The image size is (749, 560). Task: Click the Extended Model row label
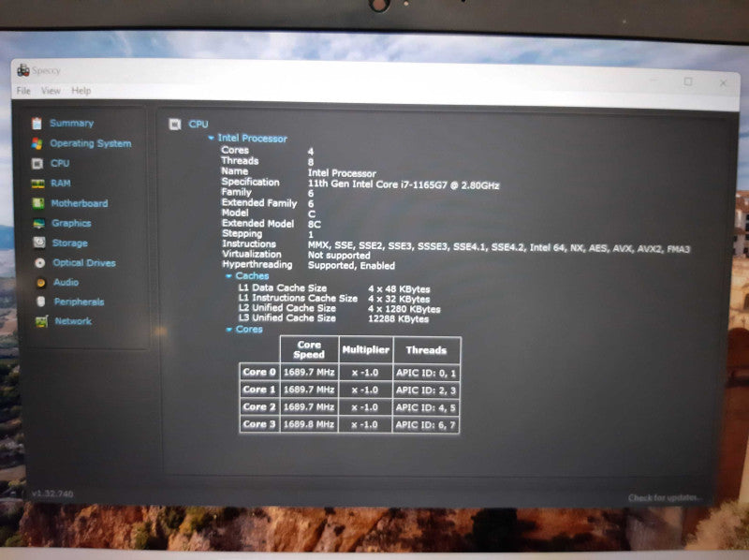pyautogui.click(x=258, y=223)
